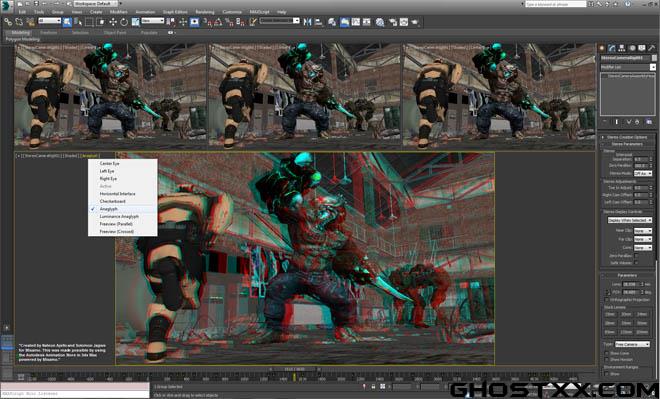This screenshot has width=660, height=399.
Task: Open Edit Named Selection Sets icon
Action: click(x=252, y=22)
